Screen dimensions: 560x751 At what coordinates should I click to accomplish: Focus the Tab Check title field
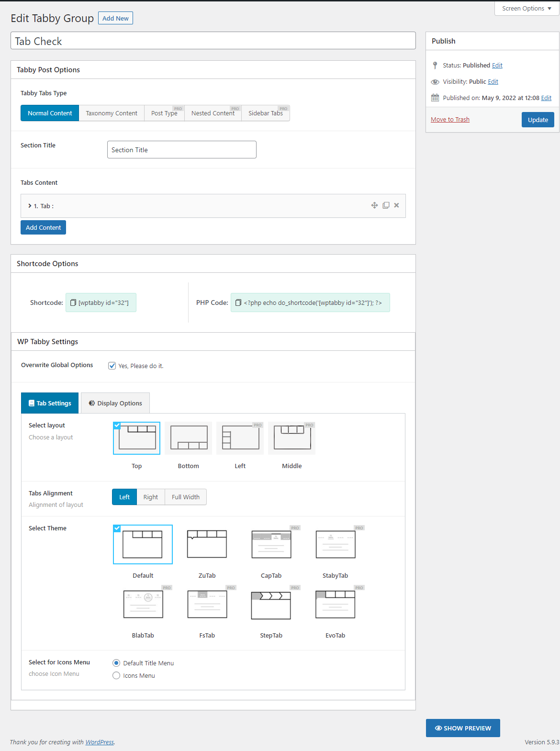[213, 41]
